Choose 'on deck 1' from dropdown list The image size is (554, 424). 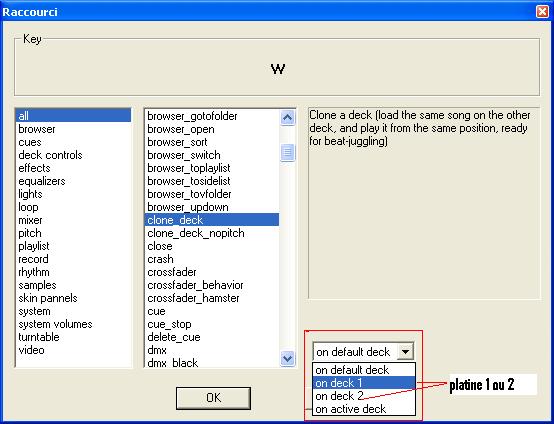click(x=364, y=383)
